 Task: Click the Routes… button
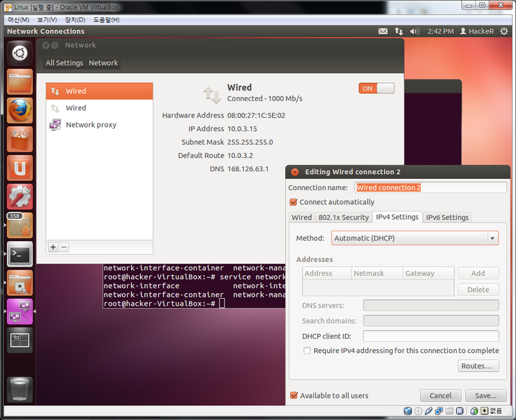(x=478, y=366)
